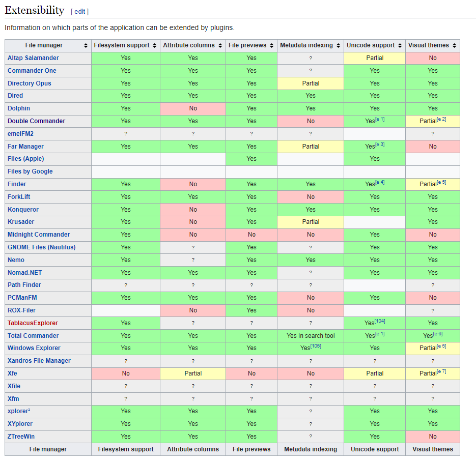Sort table by File manager column
The width and height of the screenshot is (476, 461).
[x=48, y=45]
